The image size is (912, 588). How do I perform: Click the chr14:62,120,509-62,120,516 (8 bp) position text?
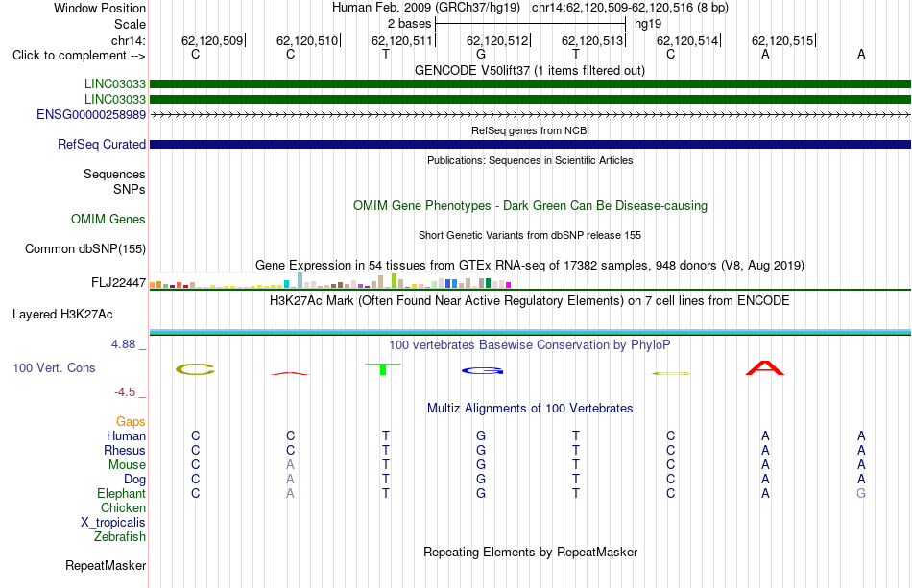tap(630, 8)
